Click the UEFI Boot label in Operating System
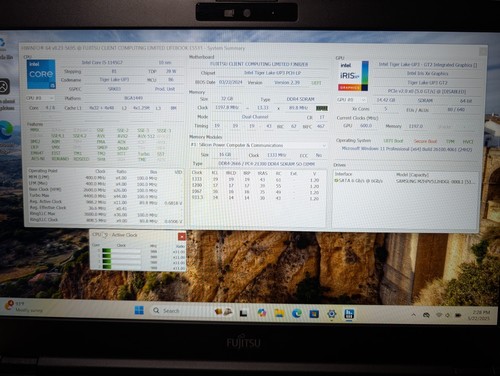This screenshot has width=500, height=376. (393, 141)
